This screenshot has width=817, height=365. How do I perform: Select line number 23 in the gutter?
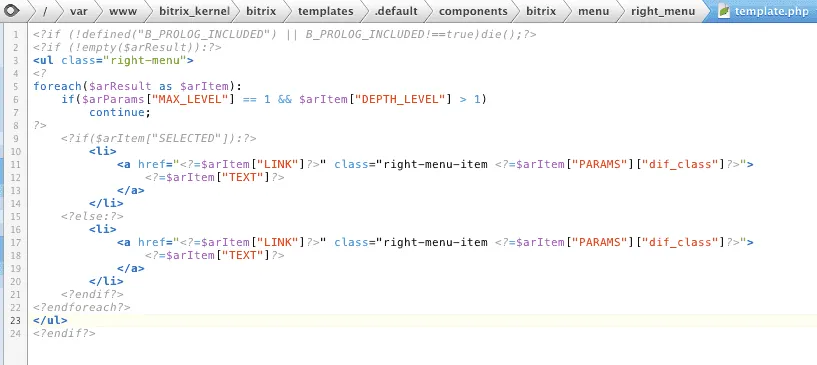[15, 321]
